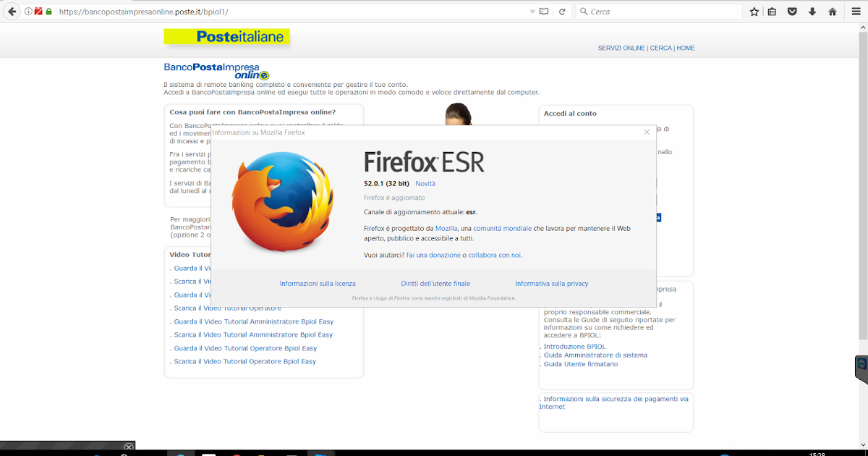Close the Informazioni su Mozilla Firefox dialog

click(647, 132)
